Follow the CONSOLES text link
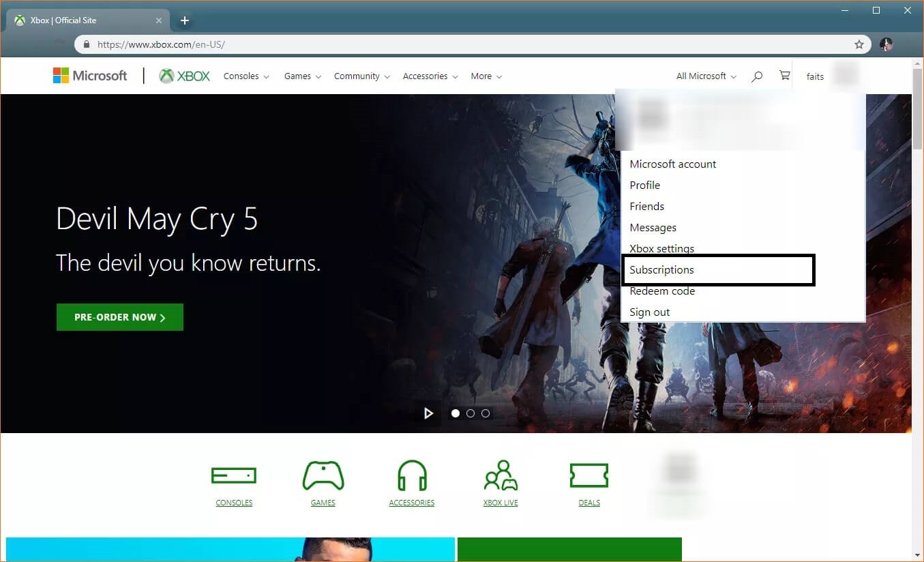The image size is (924, 562). (234, 503)
